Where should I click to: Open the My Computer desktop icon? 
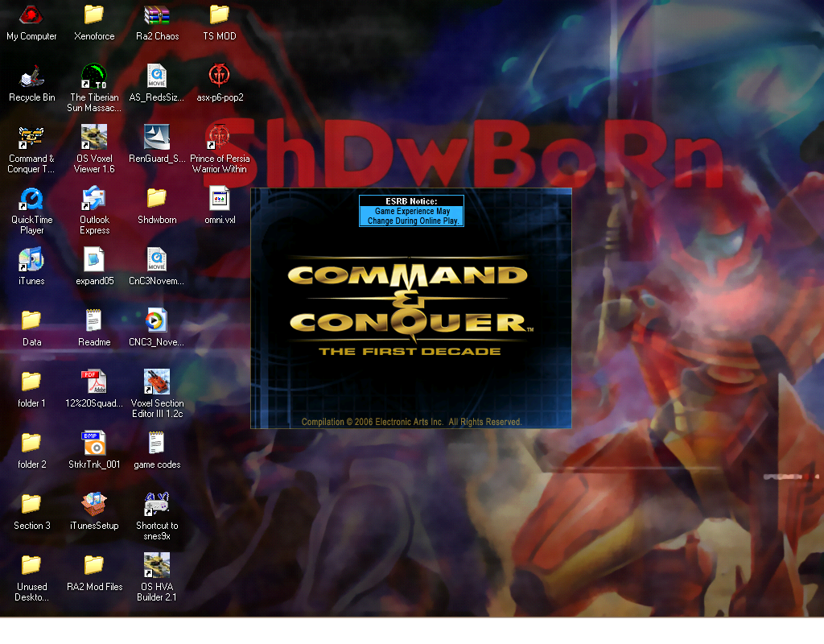(x=31, y=16)
